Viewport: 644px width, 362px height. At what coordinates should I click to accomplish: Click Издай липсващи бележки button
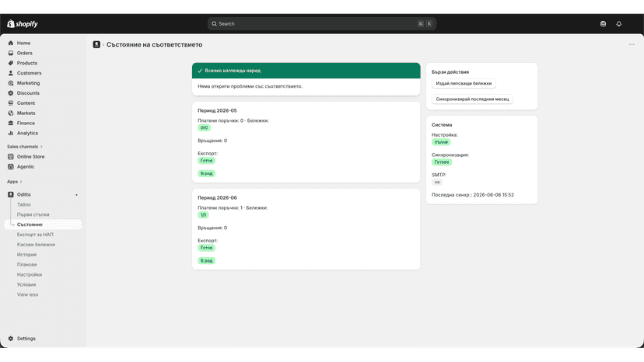pyautogui.click(x=464, y=83)
